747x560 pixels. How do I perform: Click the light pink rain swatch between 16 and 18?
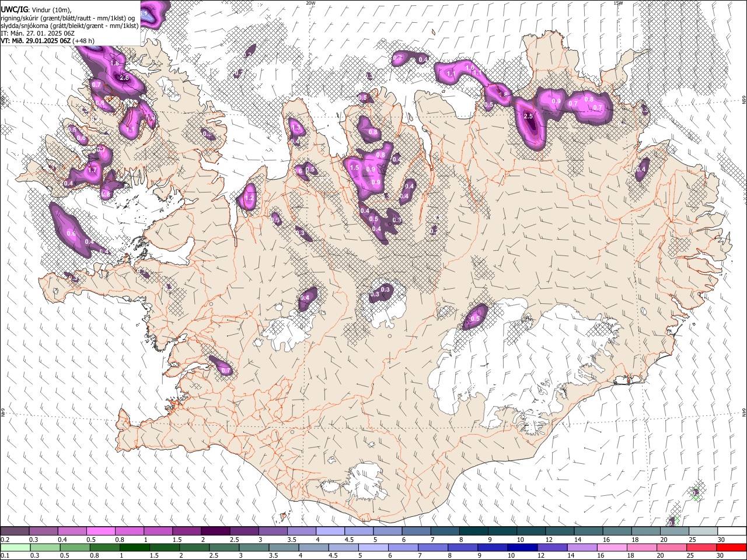pyautogui.click(x=612, y=548)
